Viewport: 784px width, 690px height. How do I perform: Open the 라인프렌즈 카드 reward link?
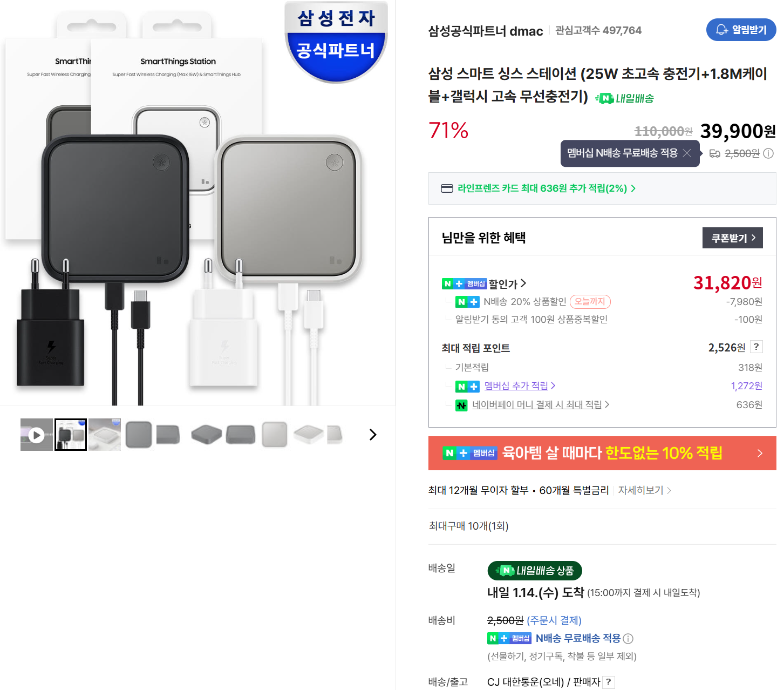click(542, 188)
